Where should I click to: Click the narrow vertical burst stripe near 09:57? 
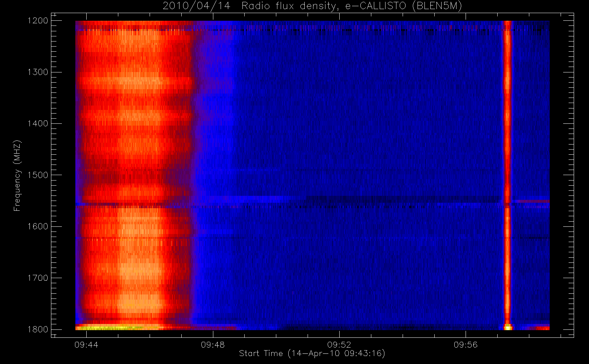tap(507, 175)
